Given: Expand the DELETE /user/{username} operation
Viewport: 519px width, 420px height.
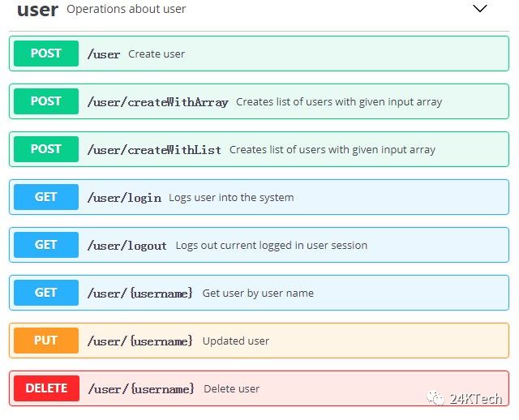Looking at the screenshot, I should click(259, 388).
